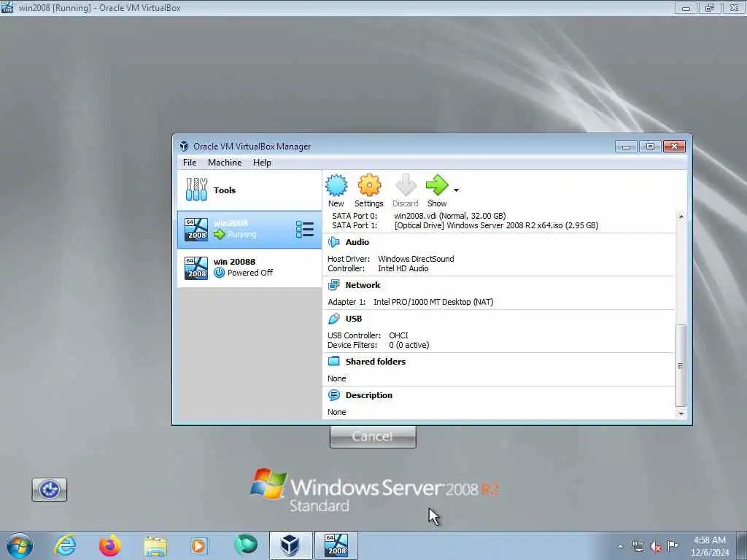The width and height of the screenshot is (747, 560).
Task: Open the Audio section header
Action: click(x=357, y=242)
